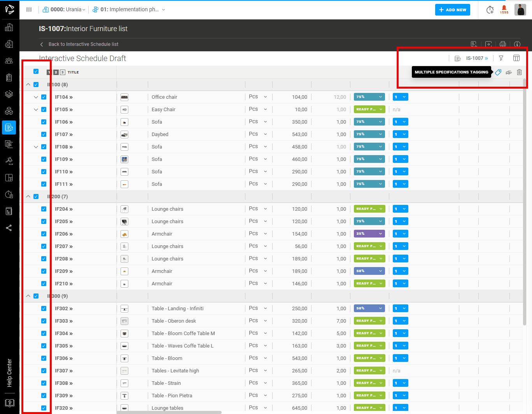The height and width of the screenshot is (414, 532).
Task: Open the clipboard checklist icon in the sidebar
Action: (9, 77)
